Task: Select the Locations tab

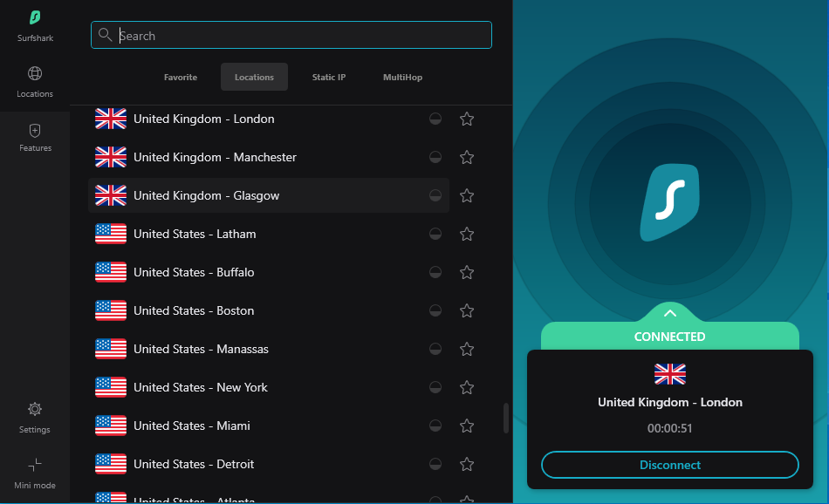Action: pos(254,77)
